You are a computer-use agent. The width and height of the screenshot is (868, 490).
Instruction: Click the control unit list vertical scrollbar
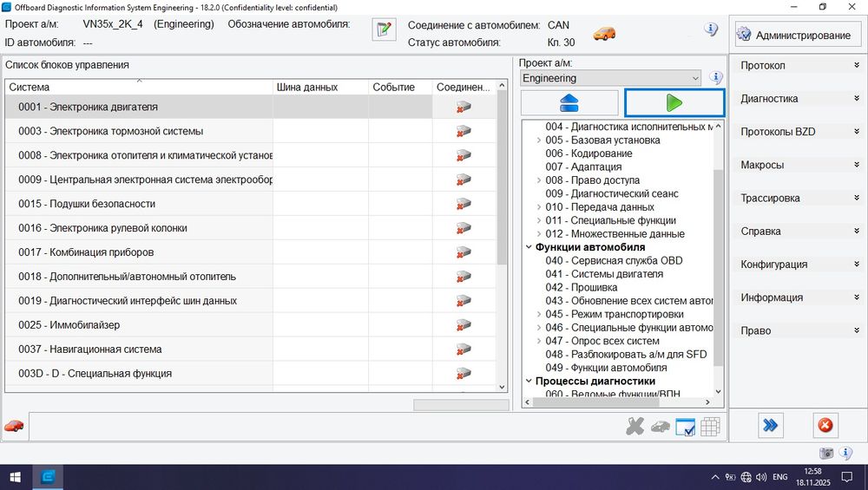tap(502, 177)
